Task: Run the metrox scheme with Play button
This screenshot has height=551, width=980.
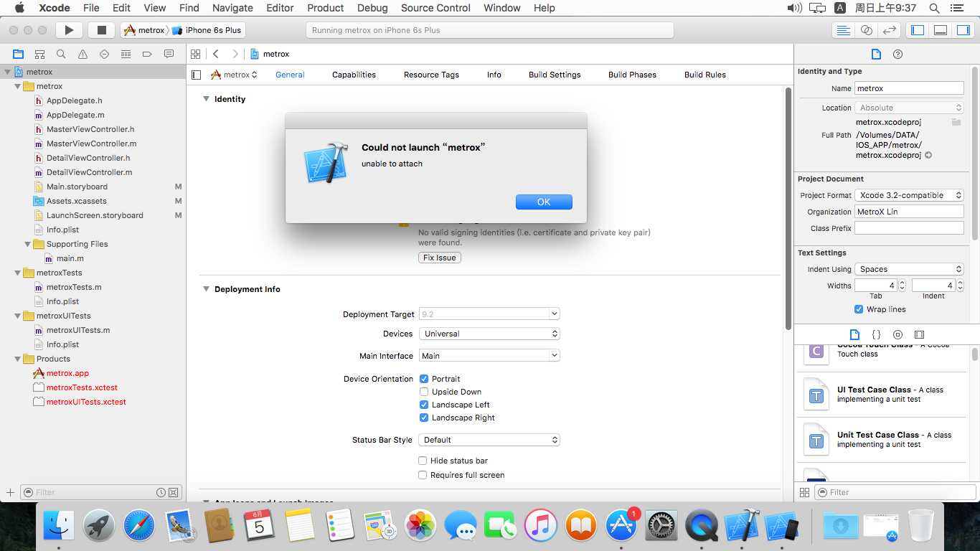Action: [69, 30]
